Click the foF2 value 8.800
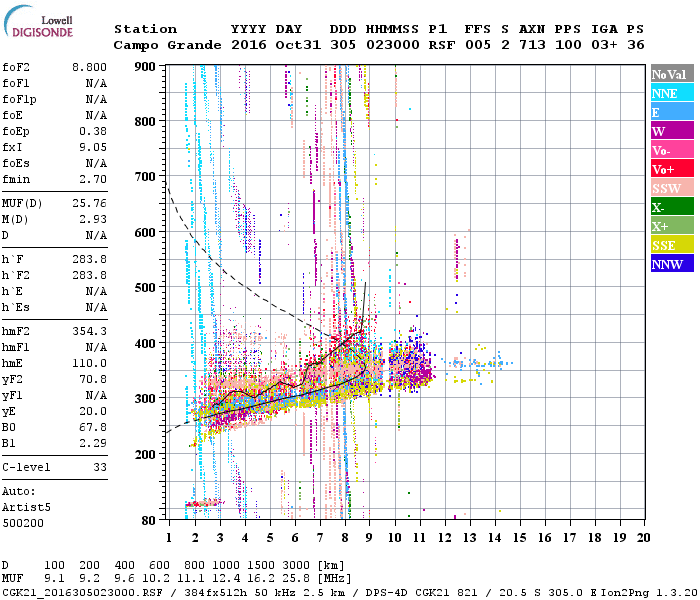 (89, 67)
